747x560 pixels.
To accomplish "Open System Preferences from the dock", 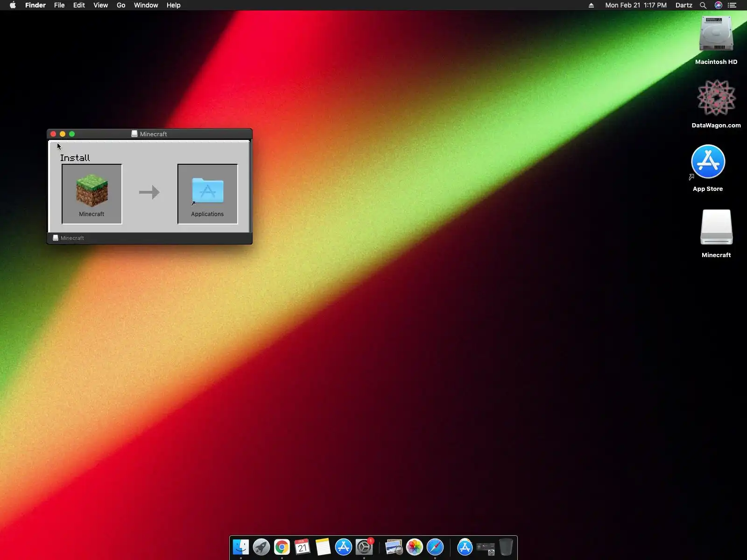I will tap(364, 547).
